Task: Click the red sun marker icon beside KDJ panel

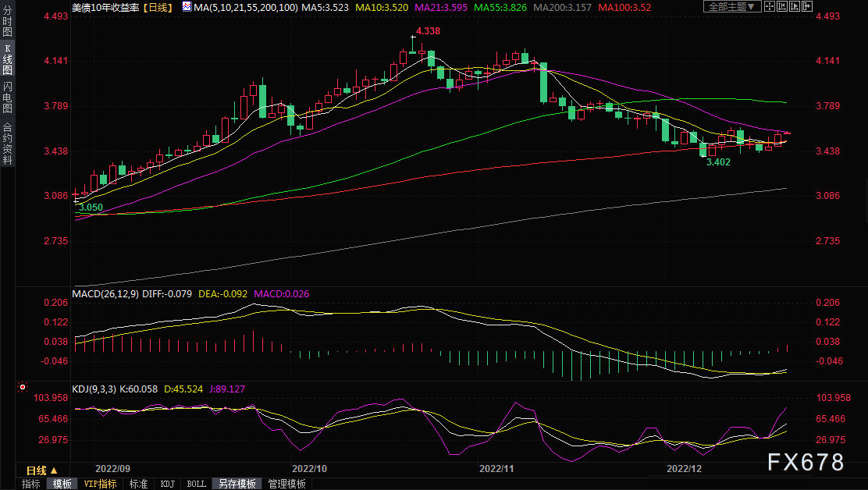Action: click(22, 387)
